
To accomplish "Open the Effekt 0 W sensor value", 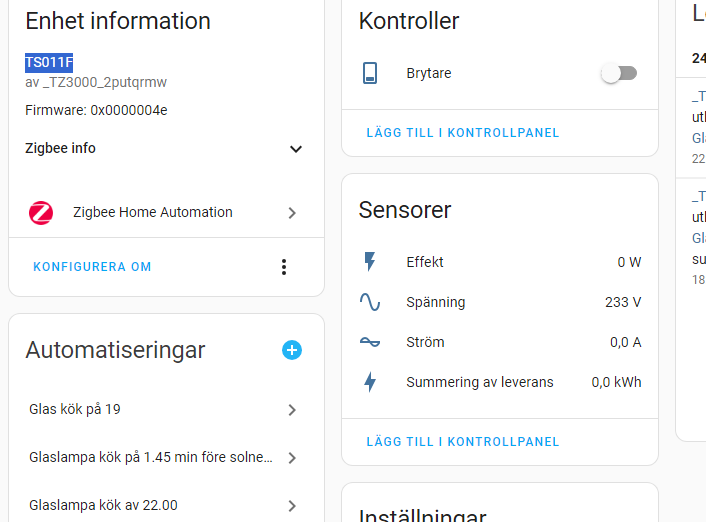I will (628, 262).
